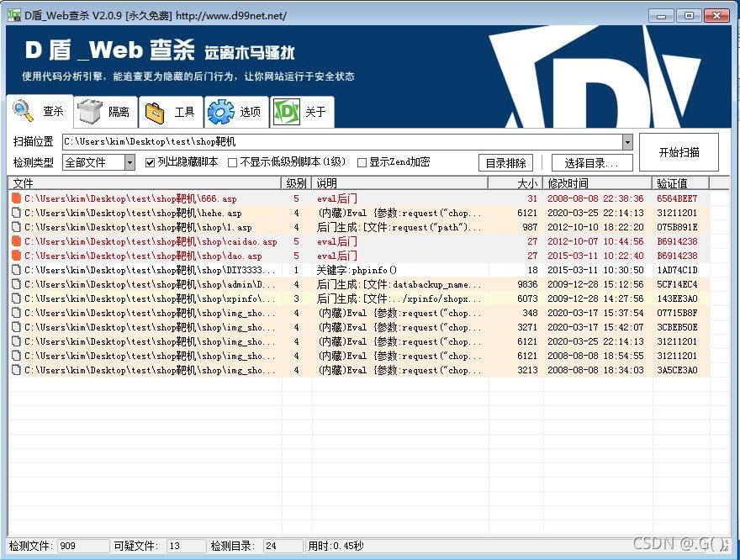The image size is (740, 560).
Task: Sort by the 文件 column header
Action: (x=145, y=183)
